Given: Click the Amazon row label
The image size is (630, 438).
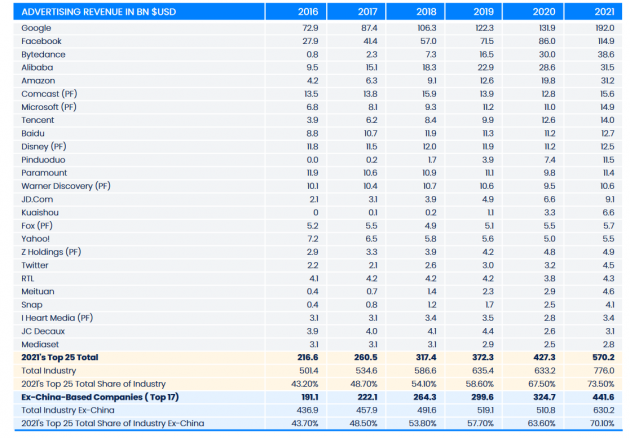Looking at the screenshot, I should coord(38,81).
